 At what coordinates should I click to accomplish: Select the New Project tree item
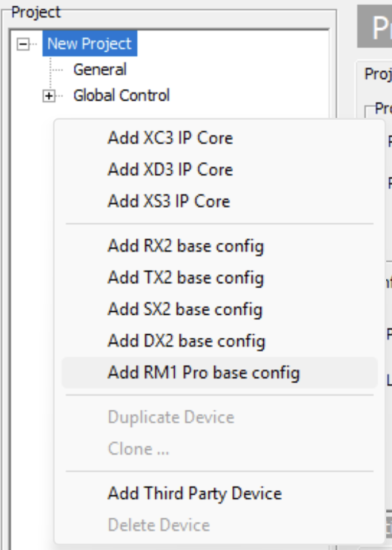pos(89,44)
